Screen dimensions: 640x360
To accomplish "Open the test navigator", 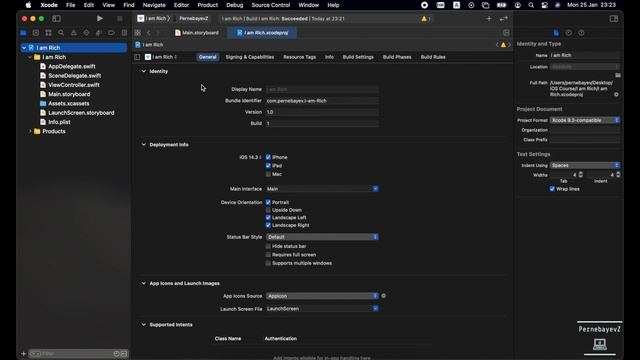I will [86, 33].
